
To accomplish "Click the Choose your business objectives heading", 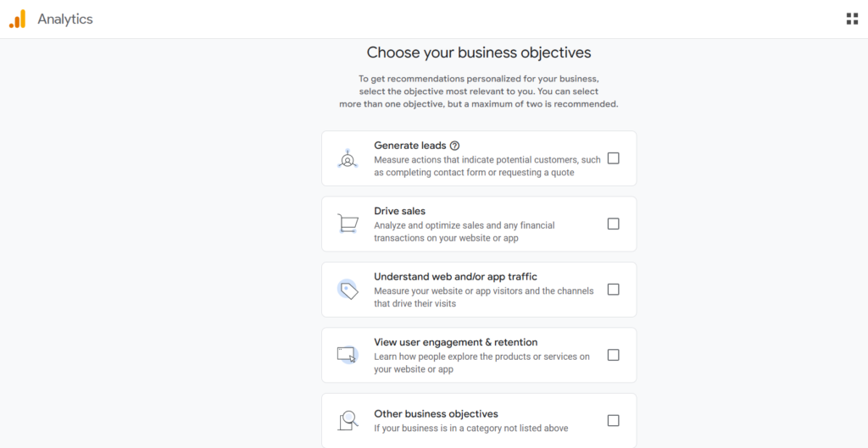I will pyautogui.click(x=479, y=53).
